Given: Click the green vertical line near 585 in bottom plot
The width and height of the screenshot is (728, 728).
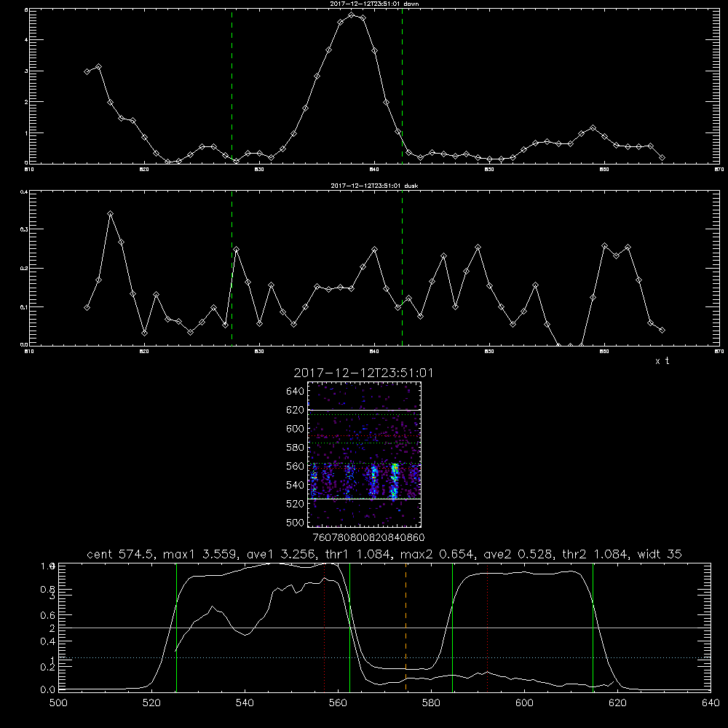Looking at the screenshot, I should (452, 627).
